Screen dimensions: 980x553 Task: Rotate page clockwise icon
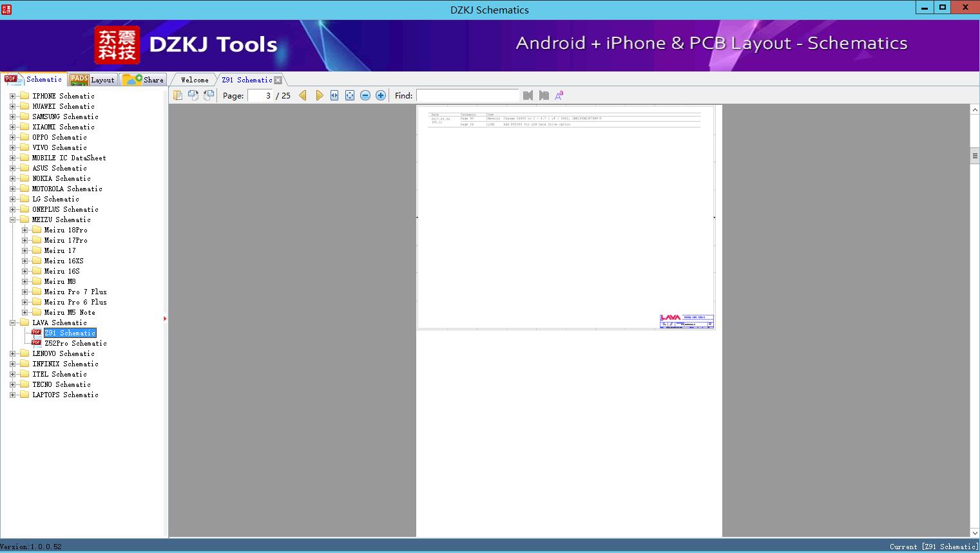point(209,95)
